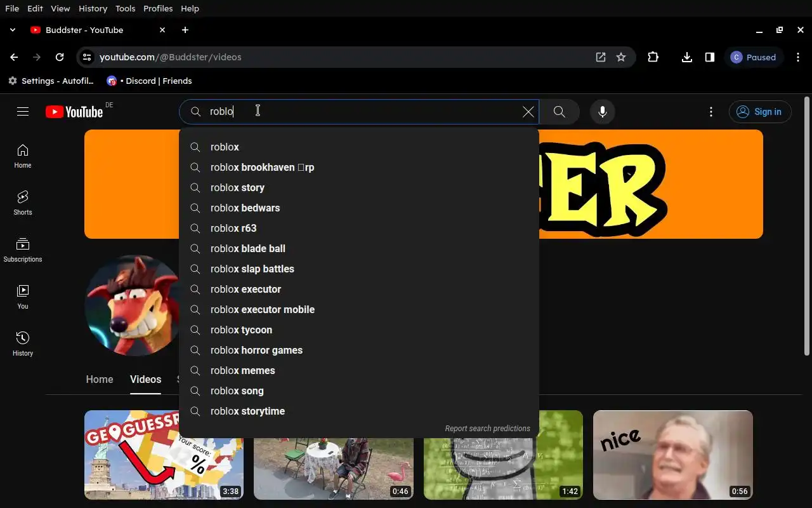Open Settings - Autofill bookmark

click(x=51, y=81)
